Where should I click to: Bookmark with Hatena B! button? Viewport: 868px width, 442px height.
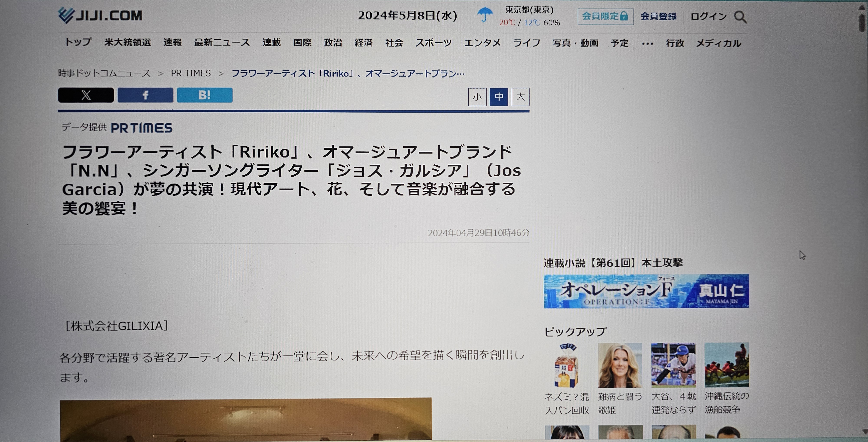point(205,95)
